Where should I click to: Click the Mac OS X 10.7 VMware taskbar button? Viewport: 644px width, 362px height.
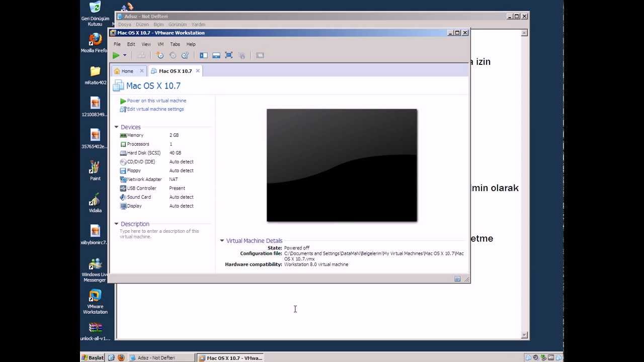[230, 358]
